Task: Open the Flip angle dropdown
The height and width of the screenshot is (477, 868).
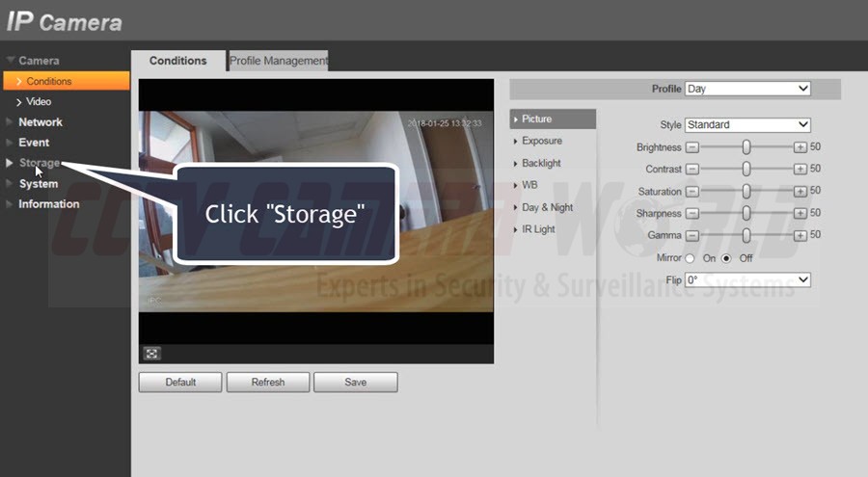Action: [747, 280]
